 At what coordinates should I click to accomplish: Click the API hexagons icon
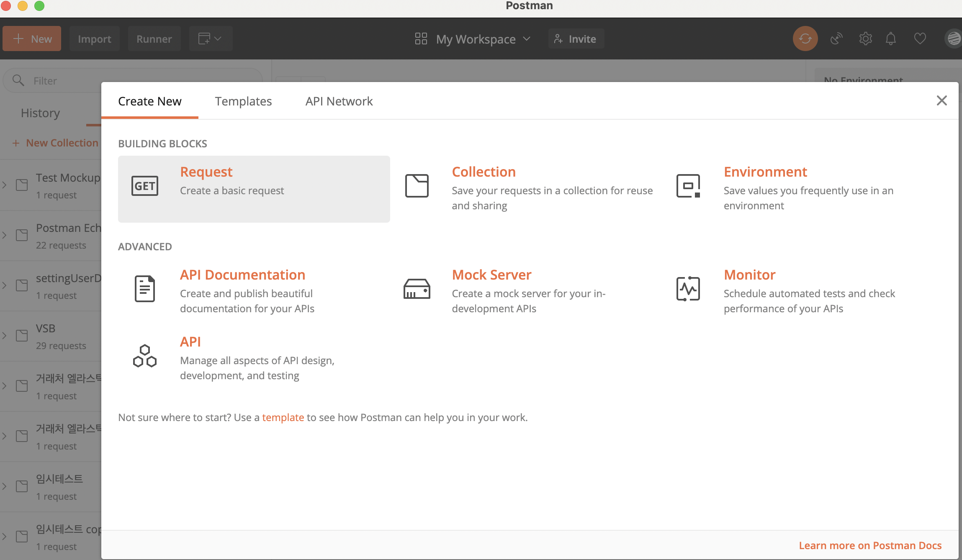[145, 356]
